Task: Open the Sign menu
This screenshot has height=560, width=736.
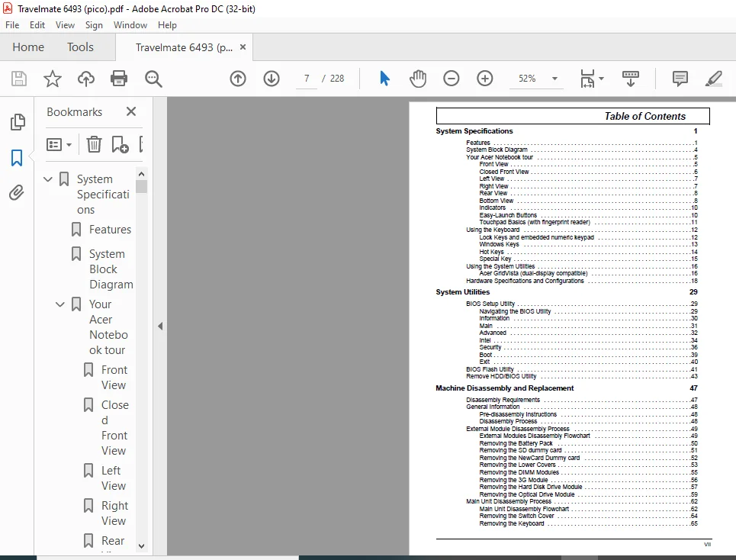Action: tap(94, 25)
